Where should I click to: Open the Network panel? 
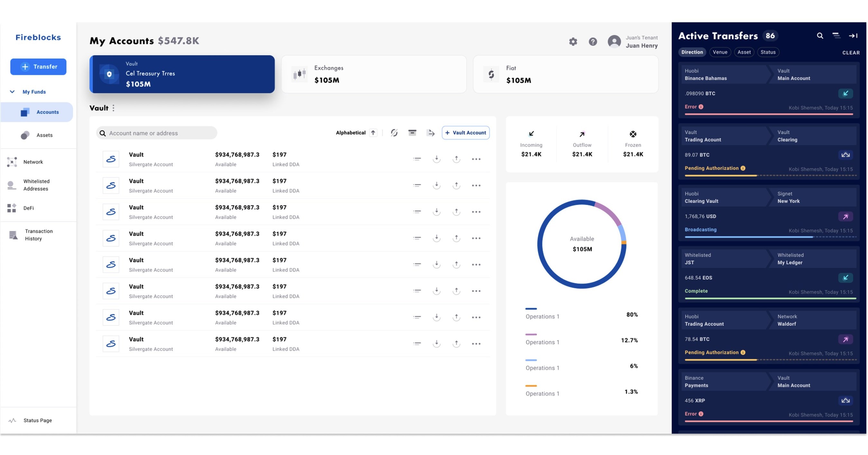click(33, 162)
